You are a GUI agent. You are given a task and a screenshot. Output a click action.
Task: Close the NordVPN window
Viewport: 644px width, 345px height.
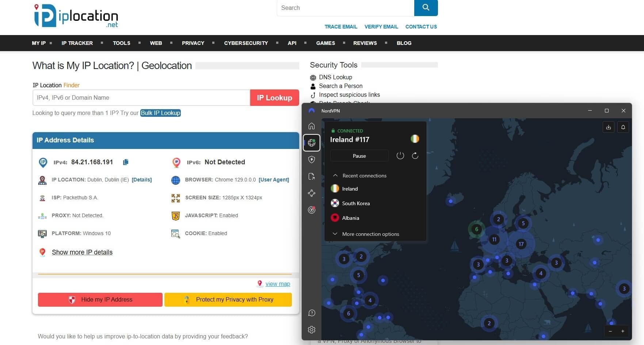tap(624, 111)
